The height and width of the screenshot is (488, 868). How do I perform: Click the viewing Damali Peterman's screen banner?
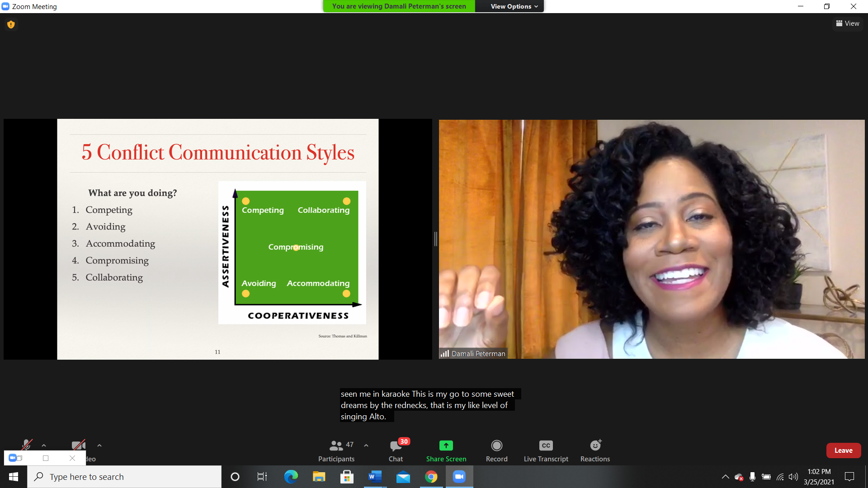click(x=399, y=6)
